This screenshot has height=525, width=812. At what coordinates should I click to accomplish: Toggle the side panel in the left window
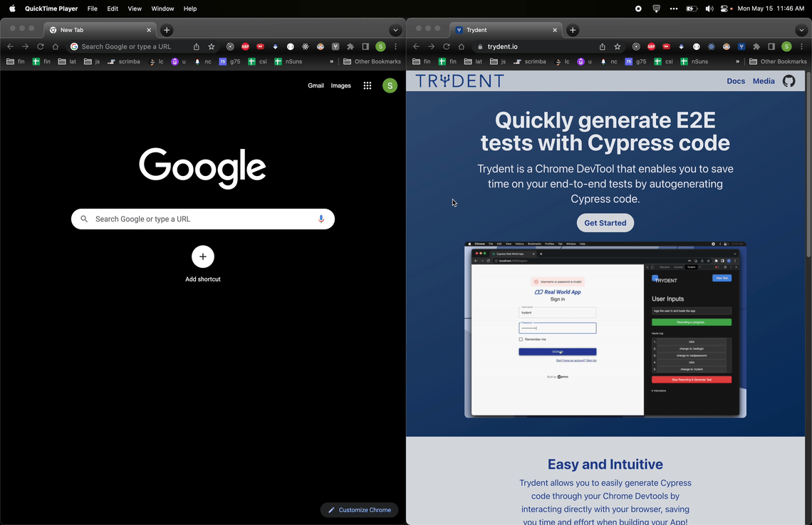click(365, 46)
